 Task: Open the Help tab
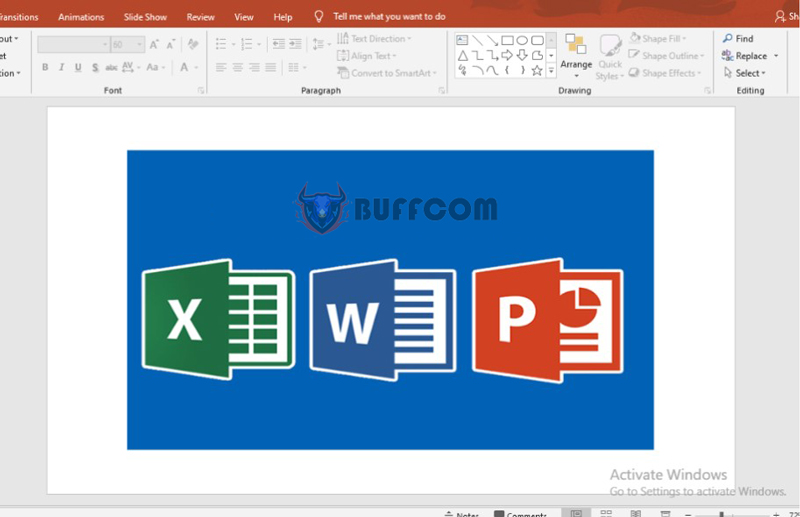click(283, 17)
